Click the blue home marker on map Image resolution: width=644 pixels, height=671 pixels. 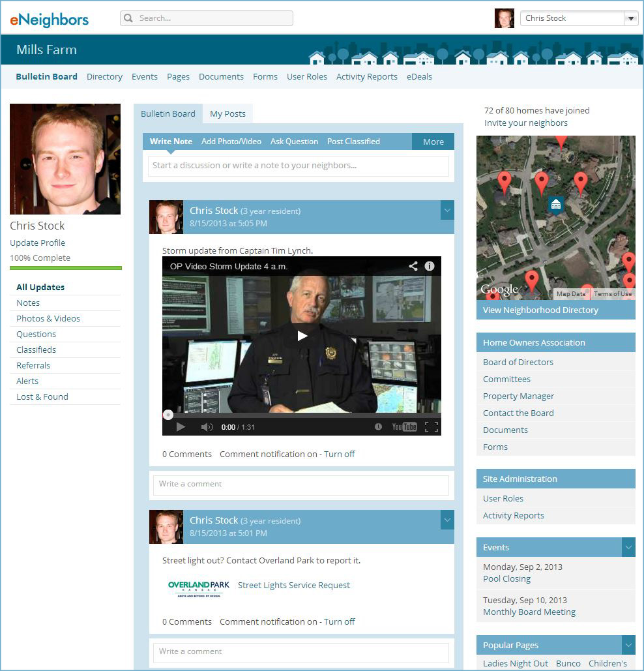point(555,204)
